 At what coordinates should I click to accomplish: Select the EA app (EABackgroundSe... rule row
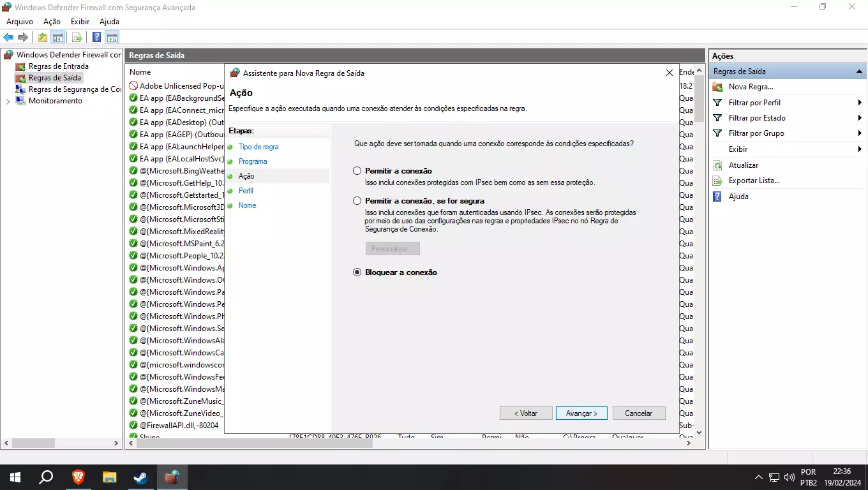coord(177,98)
